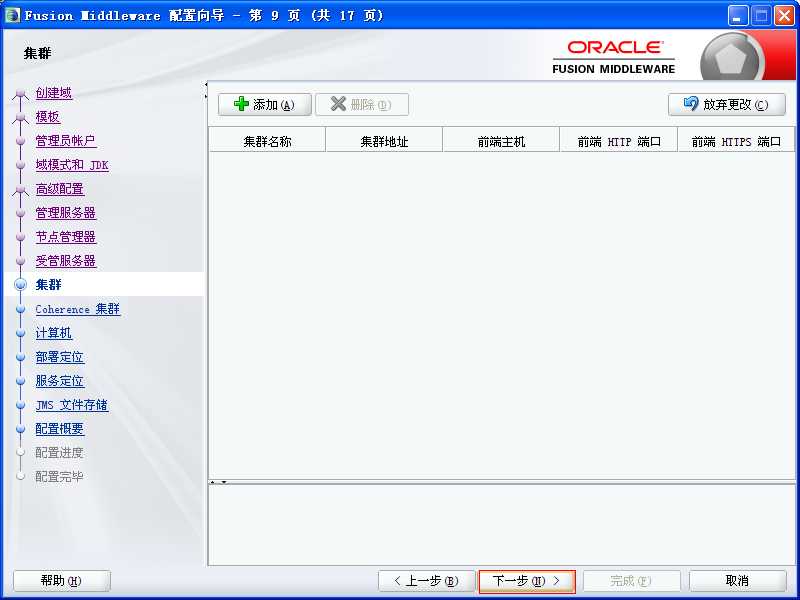
Task: Click the 下一步(N) next button
Action: pos(527,581)
